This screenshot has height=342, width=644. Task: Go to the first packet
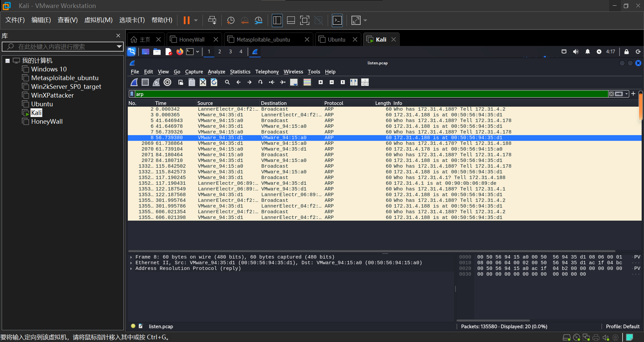272,82
